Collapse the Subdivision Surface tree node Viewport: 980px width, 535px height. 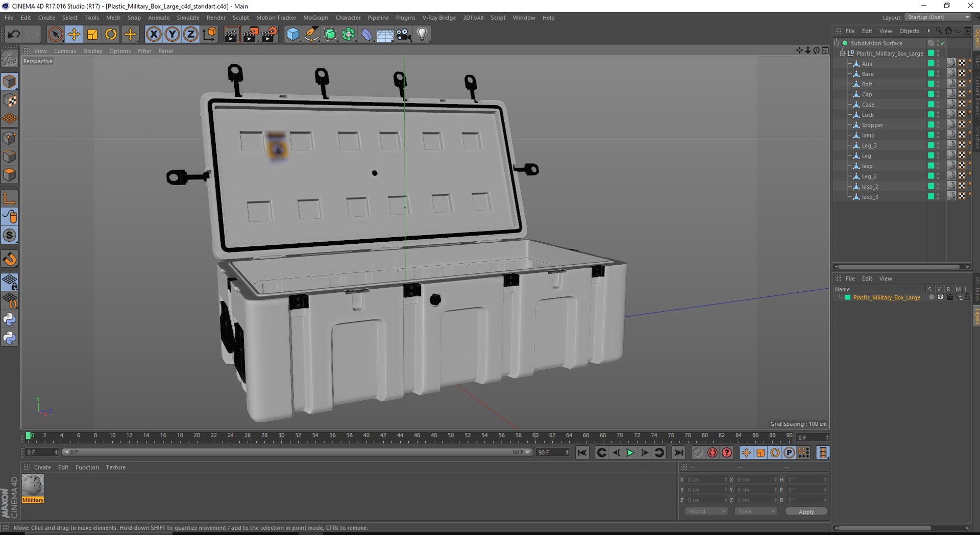[837, 43]
